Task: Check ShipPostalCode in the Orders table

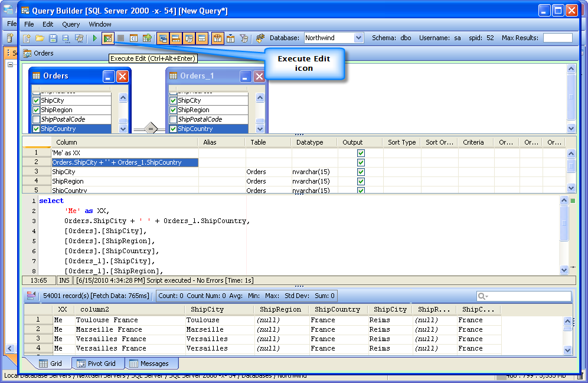Action: (37, 119)
